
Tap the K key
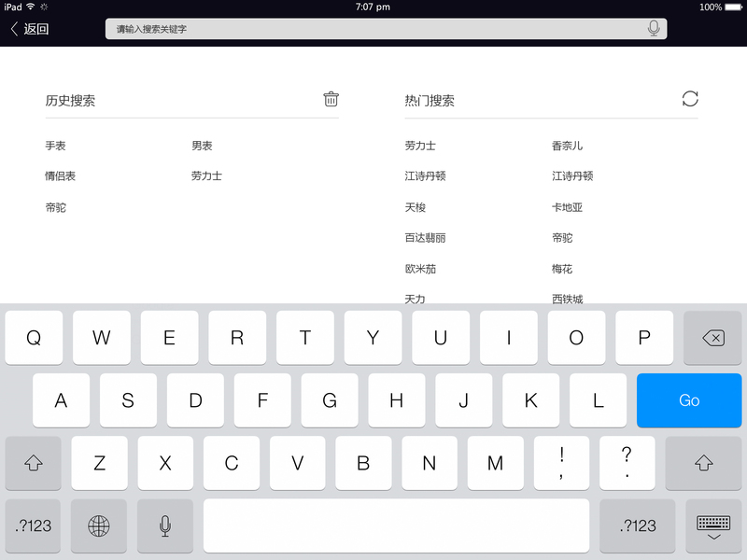click(x=531, y=400)
